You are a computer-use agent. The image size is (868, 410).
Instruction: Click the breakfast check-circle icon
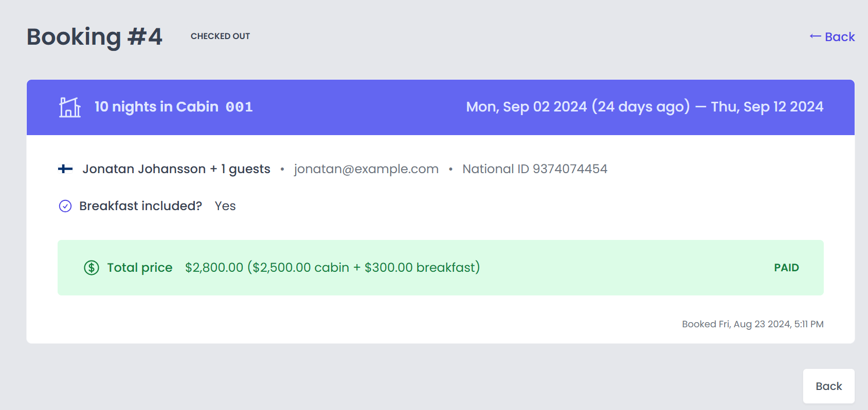tap(65, 206)
